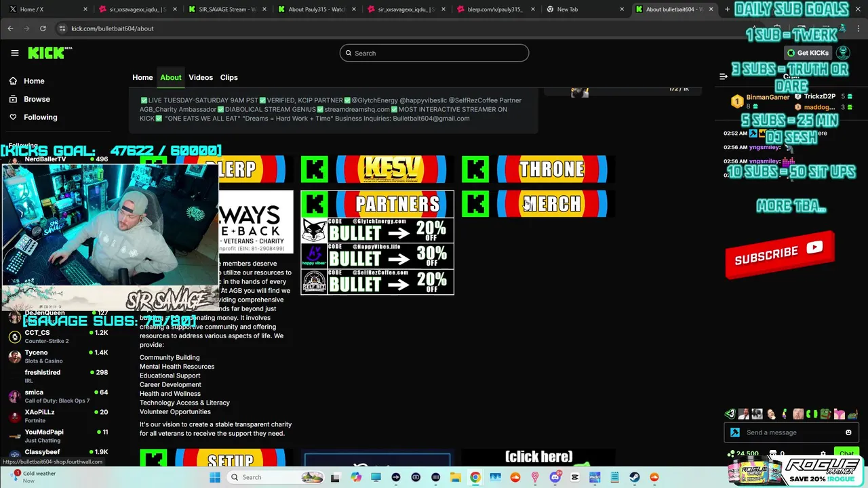Click the moderator badge in chat input
Viewport: 868px width, 488px height.
735,432
